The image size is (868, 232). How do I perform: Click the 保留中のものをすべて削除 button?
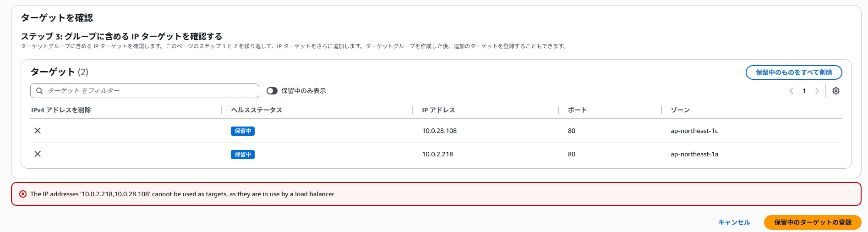point(794,72)
